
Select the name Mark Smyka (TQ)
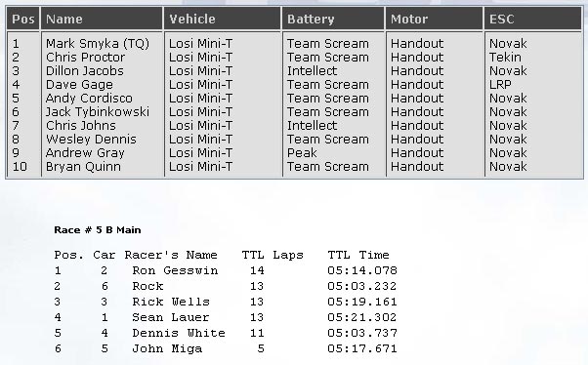point(98,44)
